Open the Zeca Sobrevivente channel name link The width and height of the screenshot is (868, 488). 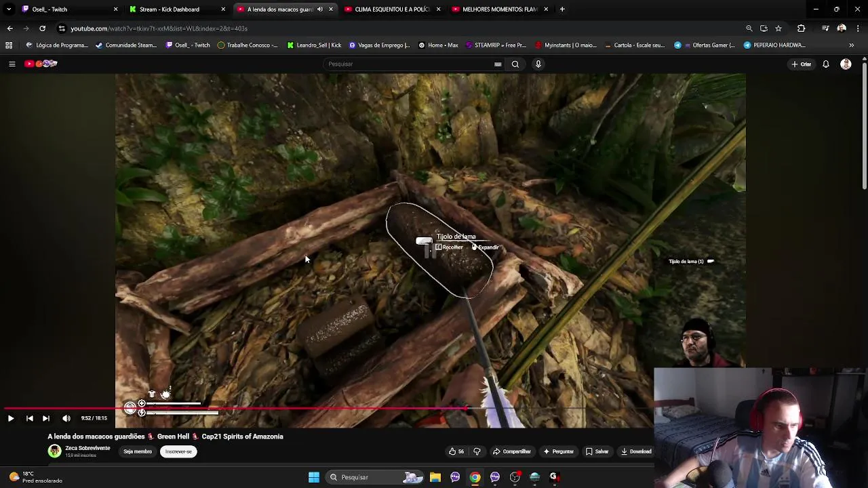87,448
